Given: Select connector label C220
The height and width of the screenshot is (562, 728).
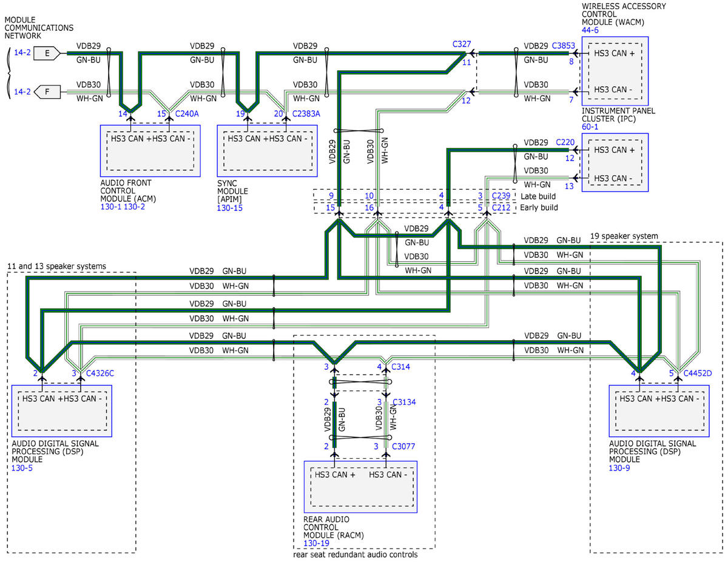Looking at the screenshot, I should [x=565, y=142].
